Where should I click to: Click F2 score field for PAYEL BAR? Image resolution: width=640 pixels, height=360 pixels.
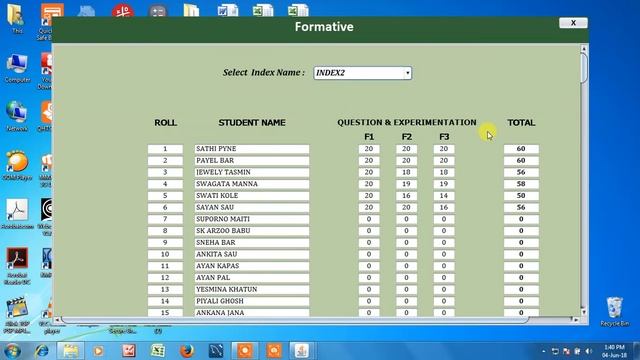pos(406,160)
